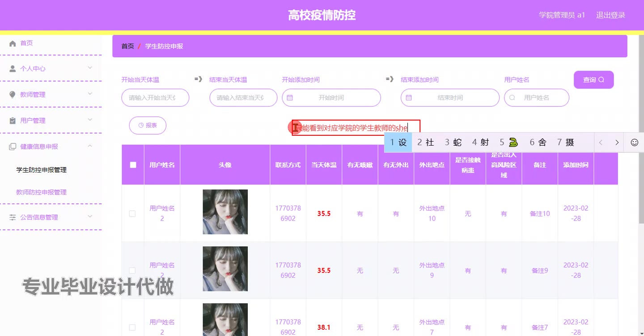Select IME candidate 7 摄
This screenshot has height=336, width=644.
(x=565, y=143)
